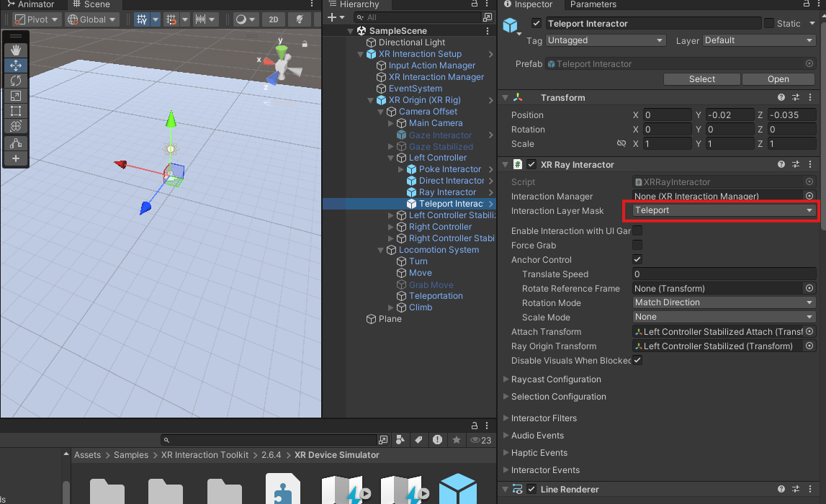The width and height of the screenshot is (826, 504).
Task: Toggle Project hidden packages eye icon
Action: click(x=480, y=440)
